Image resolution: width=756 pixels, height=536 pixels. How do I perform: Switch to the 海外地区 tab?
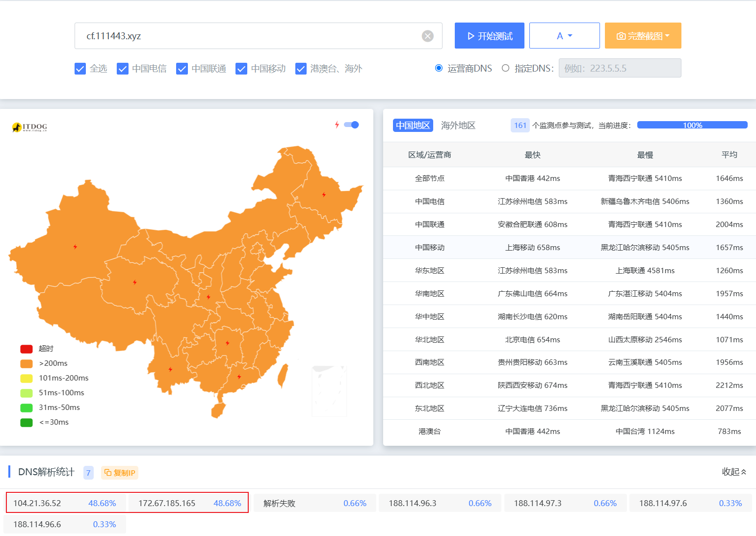[x=458, y=126]
